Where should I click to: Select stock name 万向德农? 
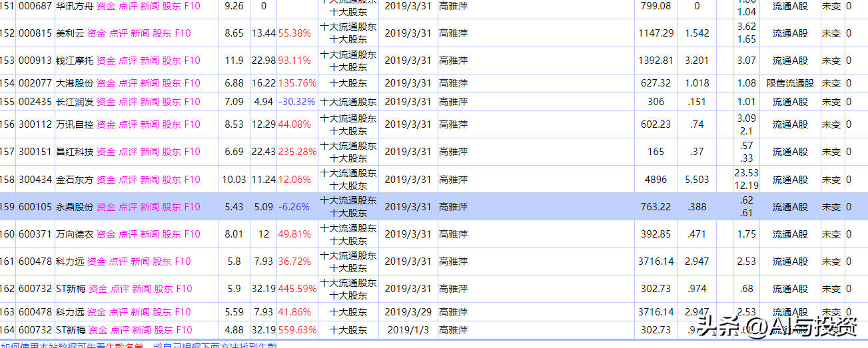[x=75, y=234]
